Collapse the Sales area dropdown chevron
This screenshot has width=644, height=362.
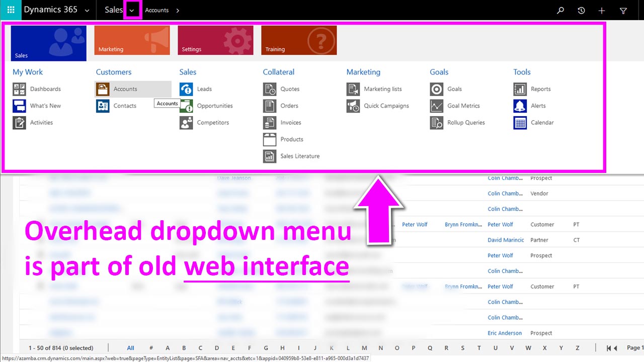tap(132, 11)
